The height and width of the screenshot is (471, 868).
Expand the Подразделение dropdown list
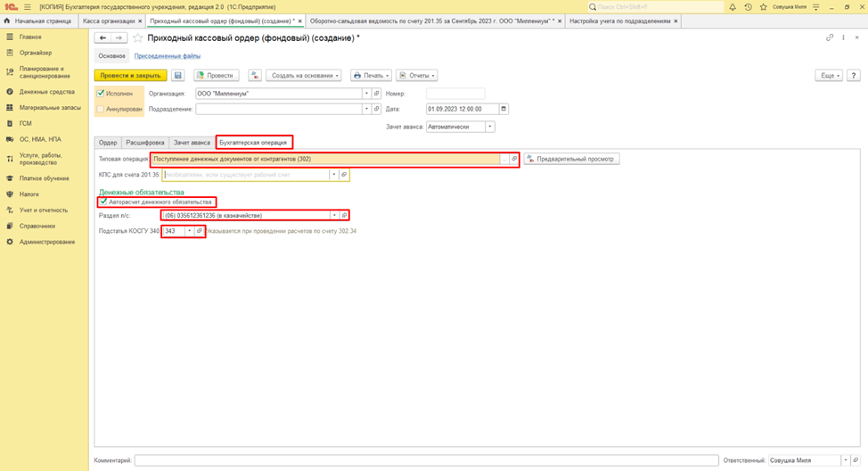[x=366, y=109]
